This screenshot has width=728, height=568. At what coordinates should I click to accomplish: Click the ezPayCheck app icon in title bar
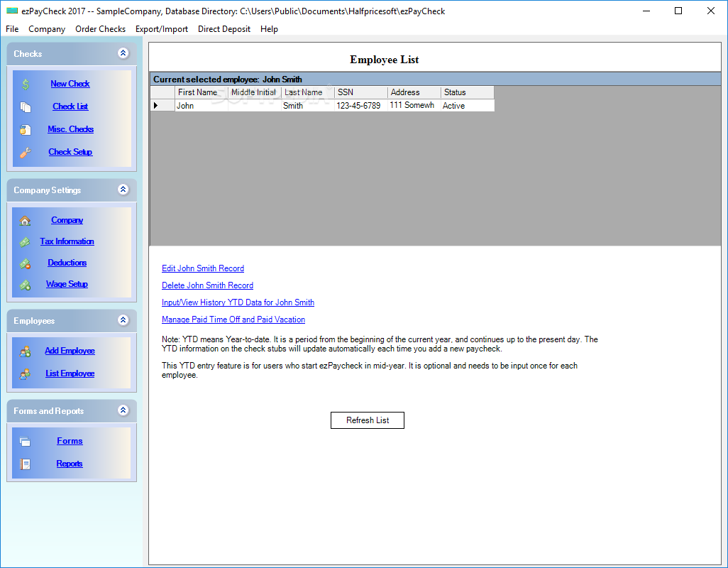pyautogui.click(x=12, y=11)
